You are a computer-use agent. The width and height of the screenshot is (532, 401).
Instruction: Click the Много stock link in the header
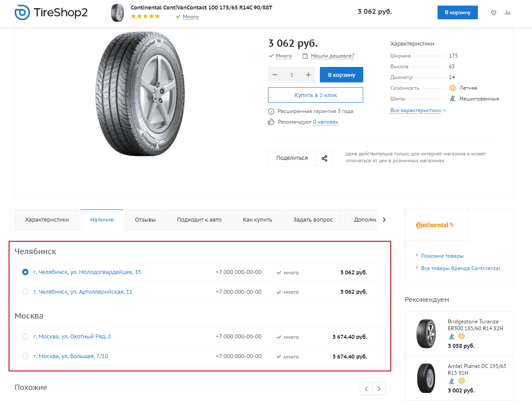pos(191,17)
